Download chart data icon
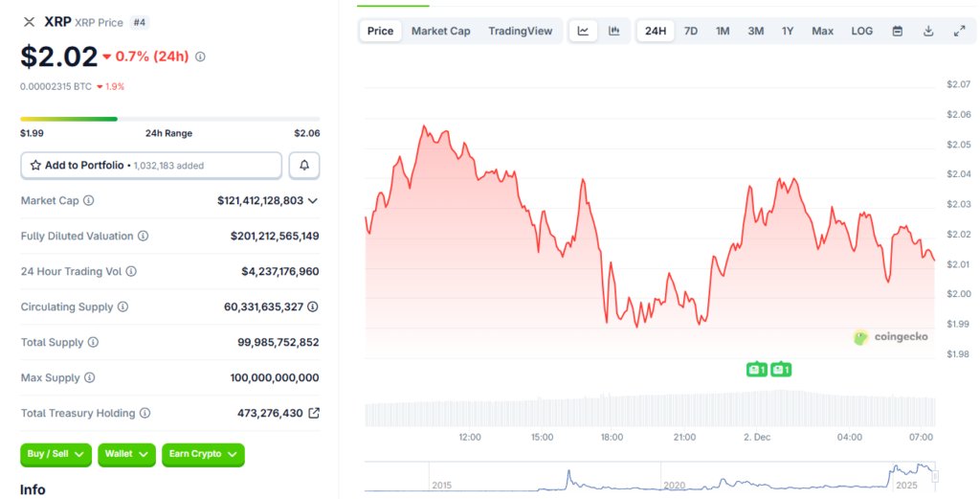Image resolution: width=980 pixels, height=499 pixels. point(928,31)
